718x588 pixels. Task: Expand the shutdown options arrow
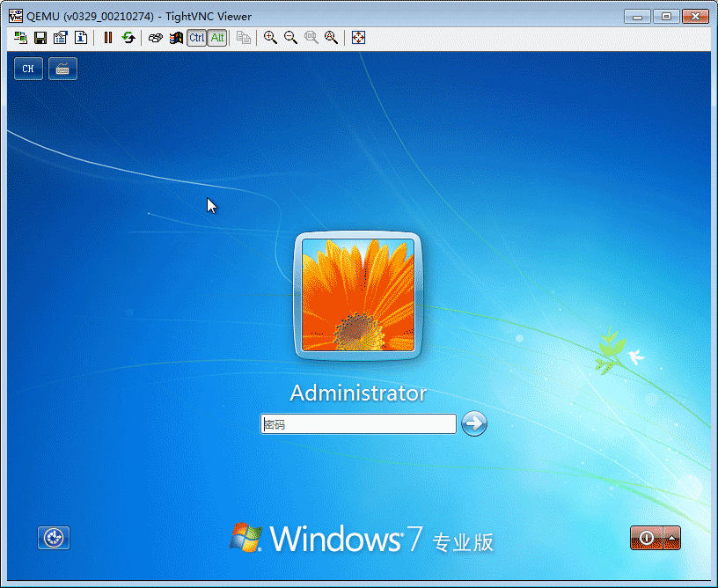671,538
